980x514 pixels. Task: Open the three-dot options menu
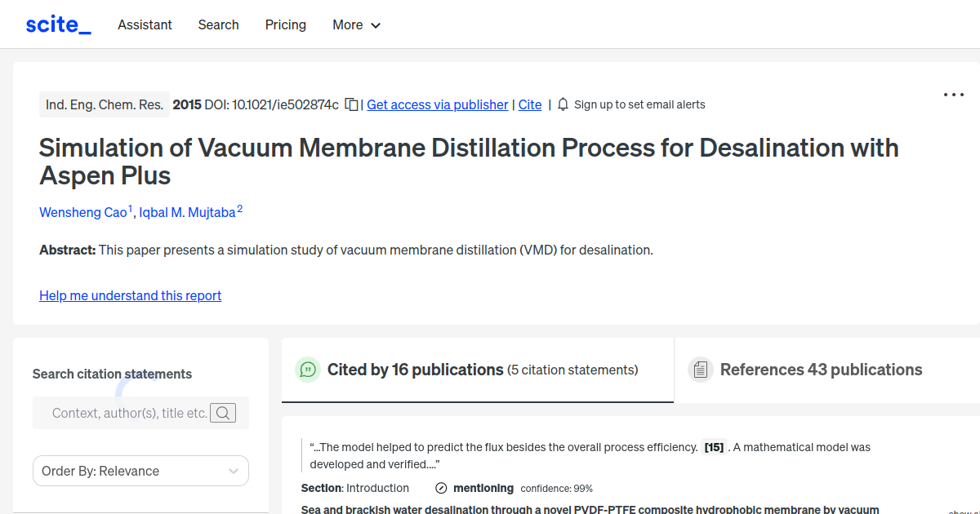(953, 95)
